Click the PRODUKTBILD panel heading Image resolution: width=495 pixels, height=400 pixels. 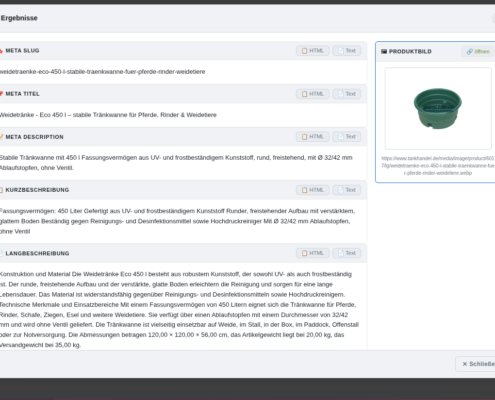[x=410, y=51]
